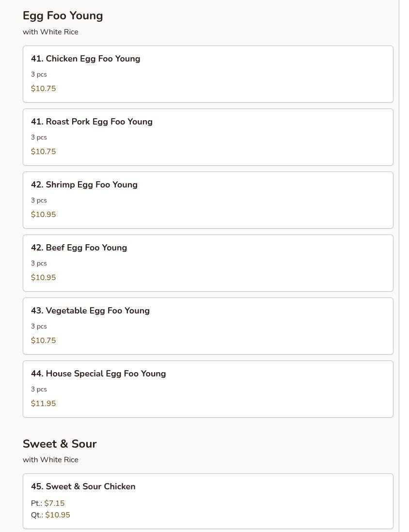Screen dimensions: 409x532
Task: Click the Roast Pork Egg Foo Young price
Action: click(x=43, y=152)
